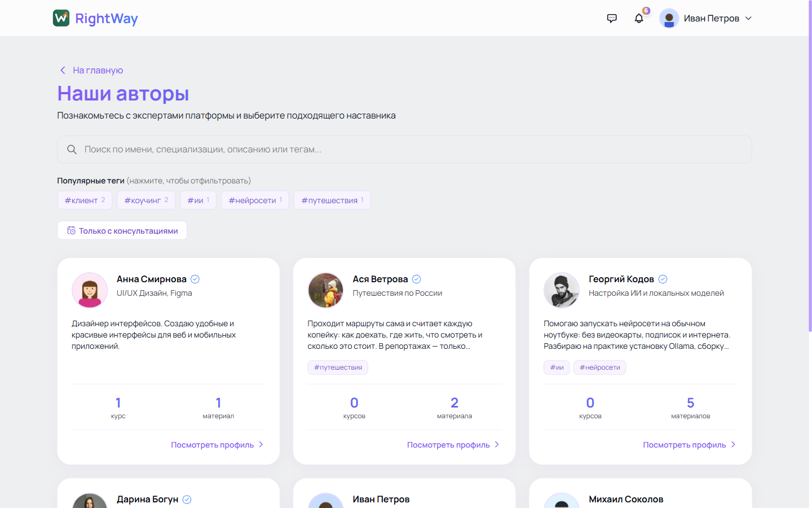Screen dimensions: 812x508
Task: Open Ася Ветрова's avatar photo
Action: coord(325,290)
